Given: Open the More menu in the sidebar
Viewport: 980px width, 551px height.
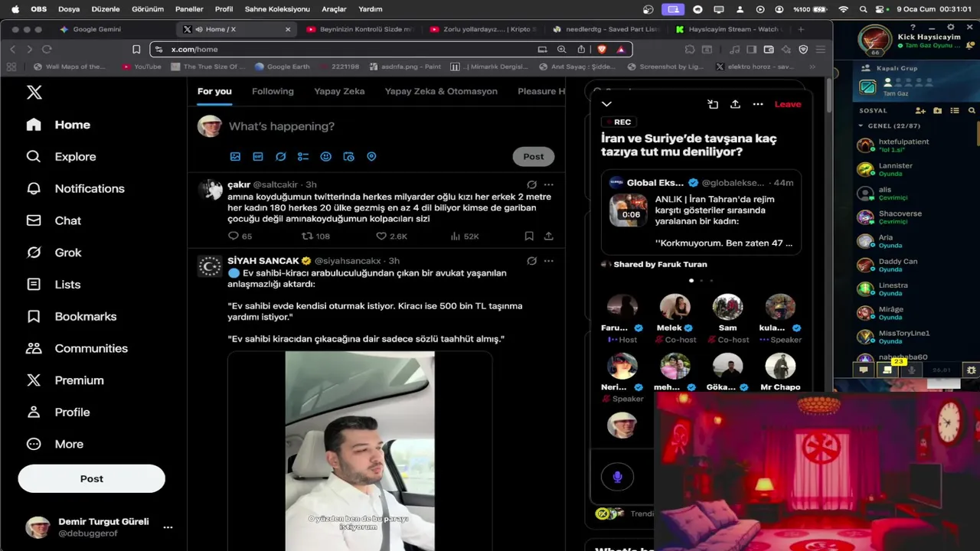Looking at the screenshot, I should click(x=55, y=444).
